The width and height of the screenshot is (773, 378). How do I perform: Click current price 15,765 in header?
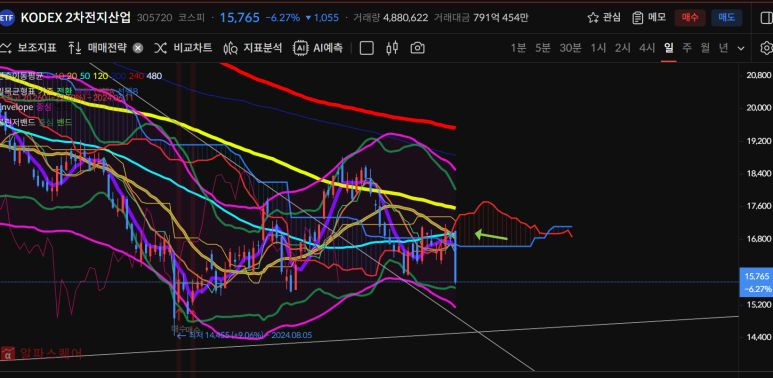(x=240, y=18)
